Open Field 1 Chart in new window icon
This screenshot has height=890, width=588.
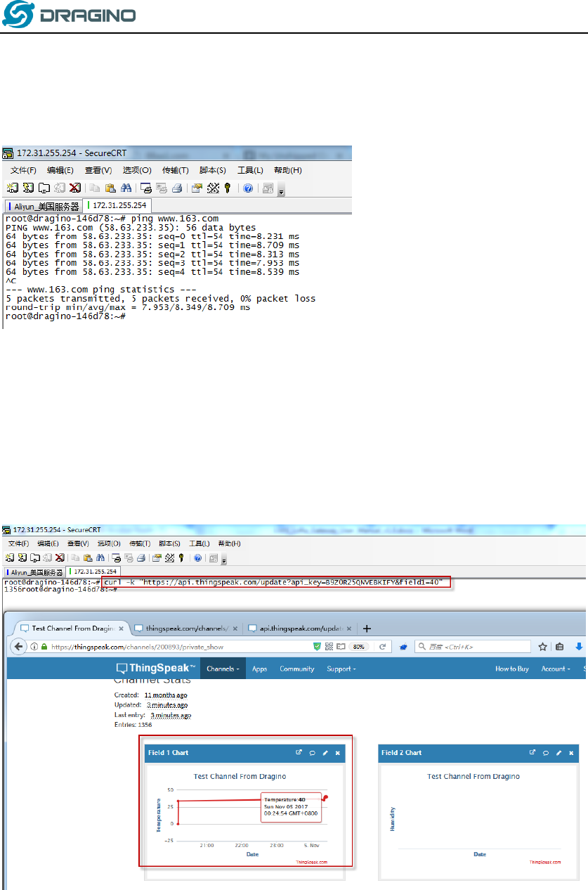coord(299,752)
